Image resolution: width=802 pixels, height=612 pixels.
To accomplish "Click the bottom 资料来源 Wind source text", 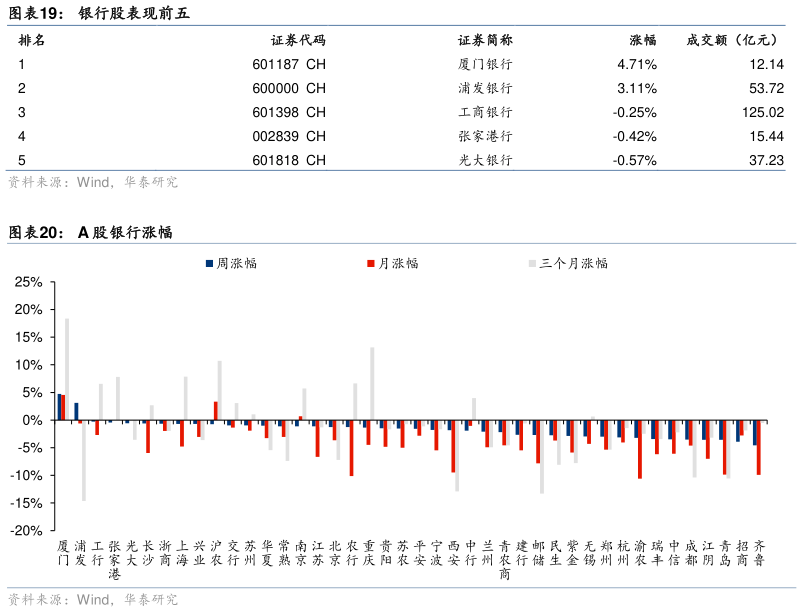I will [x=93, y=599].
